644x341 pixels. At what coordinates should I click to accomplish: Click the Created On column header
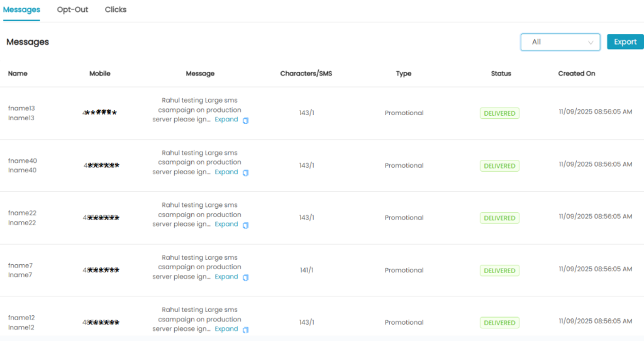click(576, 74)
